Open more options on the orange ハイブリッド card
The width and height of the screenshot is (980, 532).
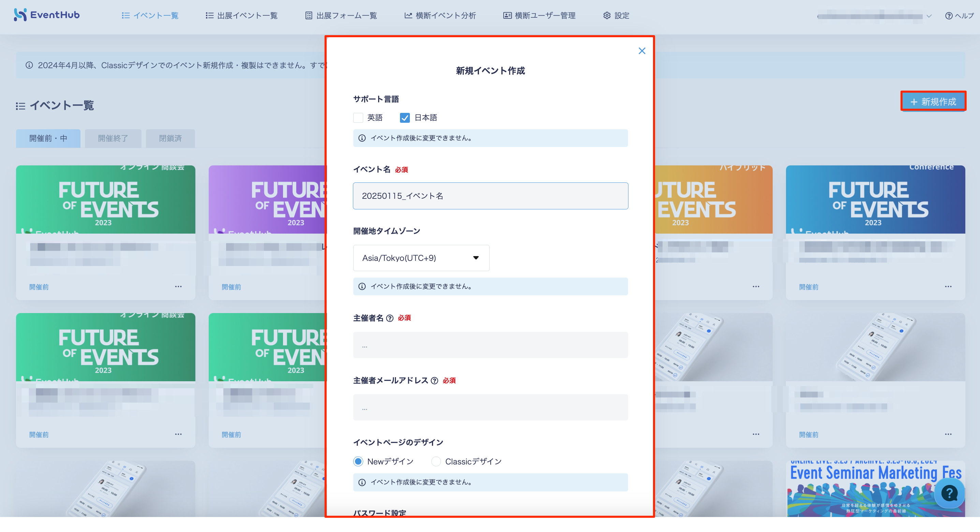point(756,286)
